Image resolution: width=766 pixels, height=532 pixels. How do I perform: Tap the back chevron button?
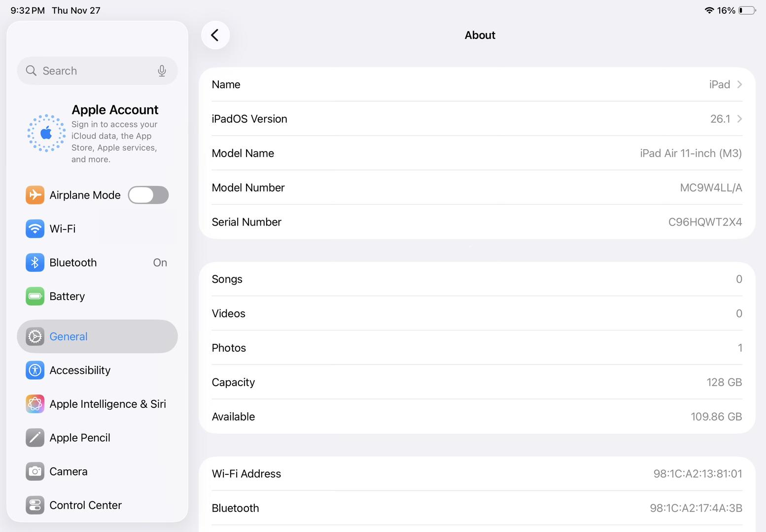(x=215, y=35)
